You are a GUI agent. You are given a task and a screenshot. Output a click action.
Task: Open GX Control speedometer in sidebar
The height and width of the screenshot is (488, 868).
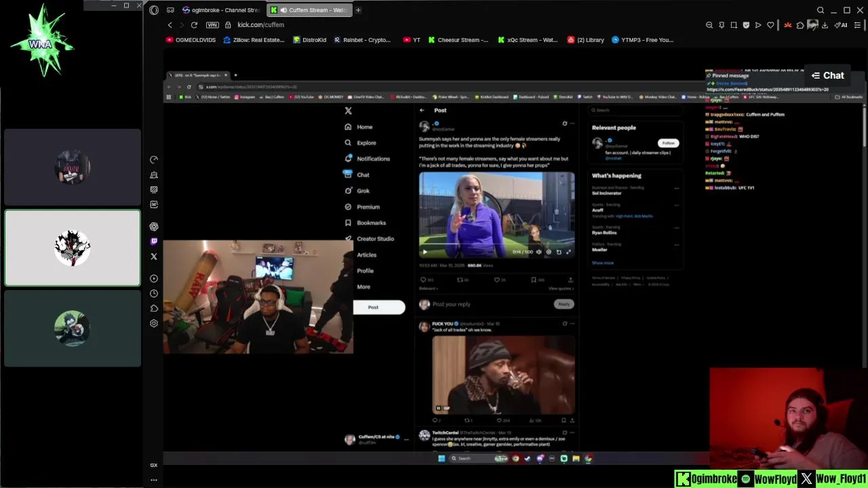tap(154, 160)
